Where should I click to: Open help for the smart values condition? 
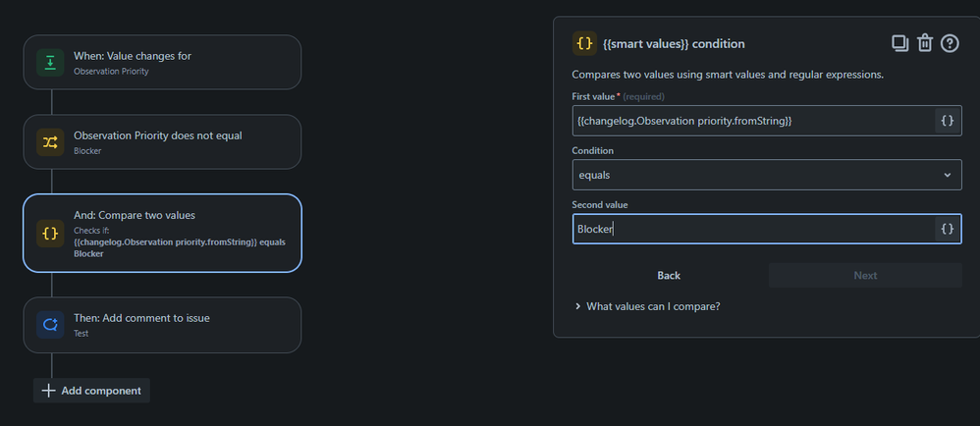point(950,43)
